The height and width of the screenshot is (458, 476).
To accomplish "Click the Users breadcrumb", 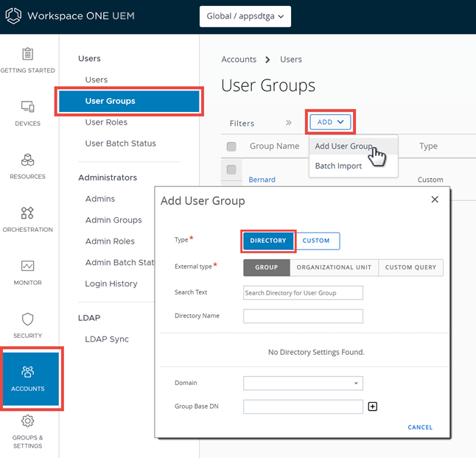I will coord(291,60).
